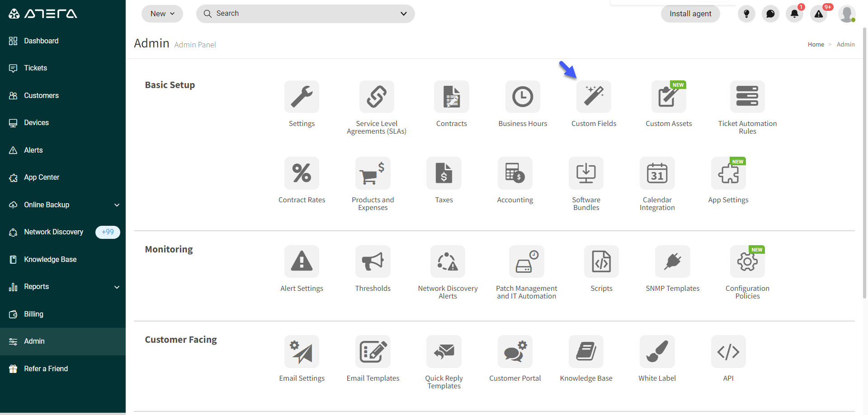
Task: Open Software Bundles icon
Action: click(586, 173)
